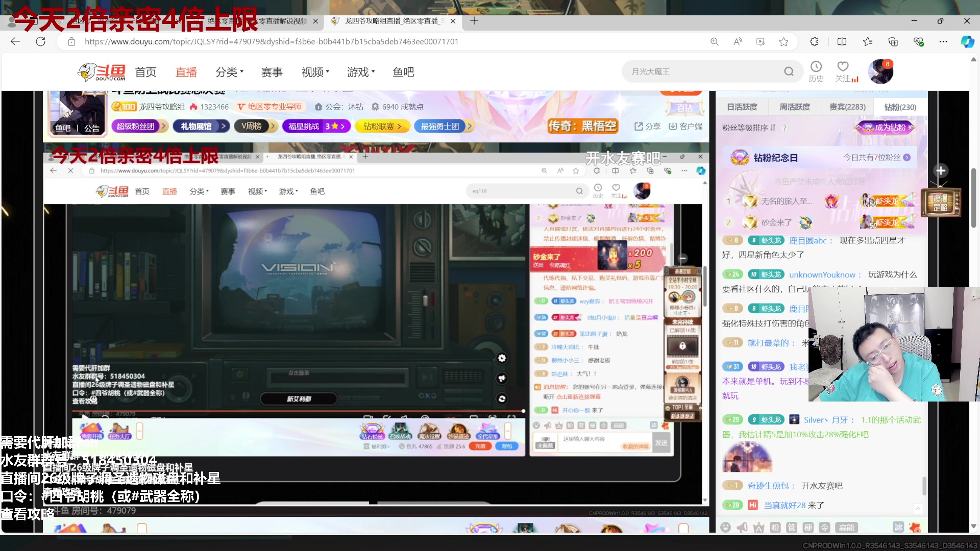Open a new browser tab
The height and width of the screenshot is (551, 980).
(x=474, y=21)
